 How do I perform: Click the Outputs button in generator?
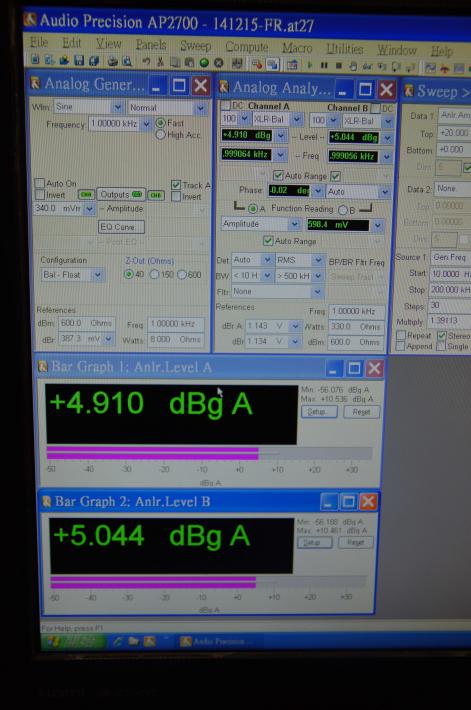121,194
